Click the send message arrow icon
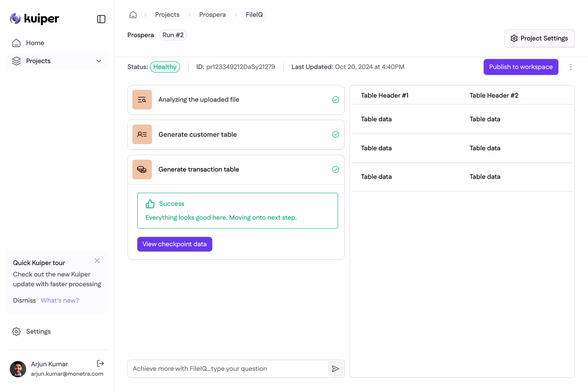The image size is (588, 392). [x=335, y=369]
